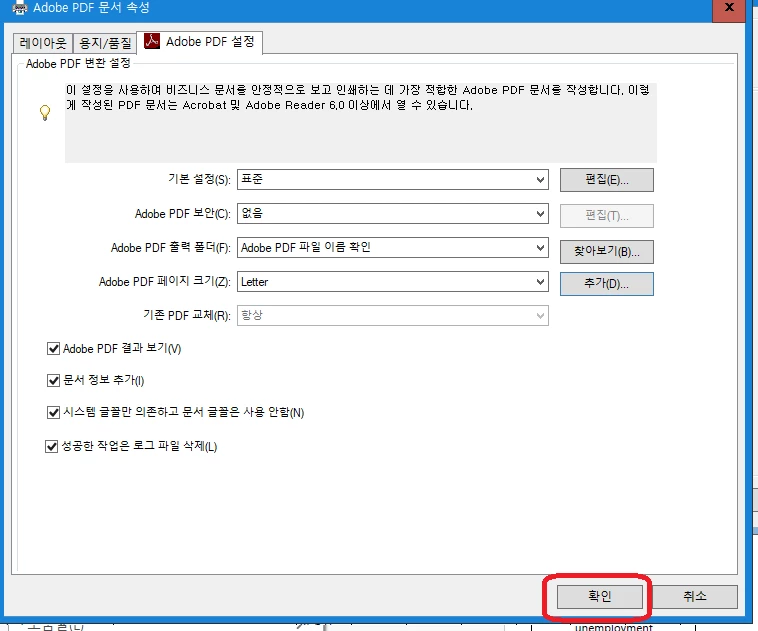Click the printer icon in the title bar
This screenshot has height=631, width=758.
coord(19,8)
